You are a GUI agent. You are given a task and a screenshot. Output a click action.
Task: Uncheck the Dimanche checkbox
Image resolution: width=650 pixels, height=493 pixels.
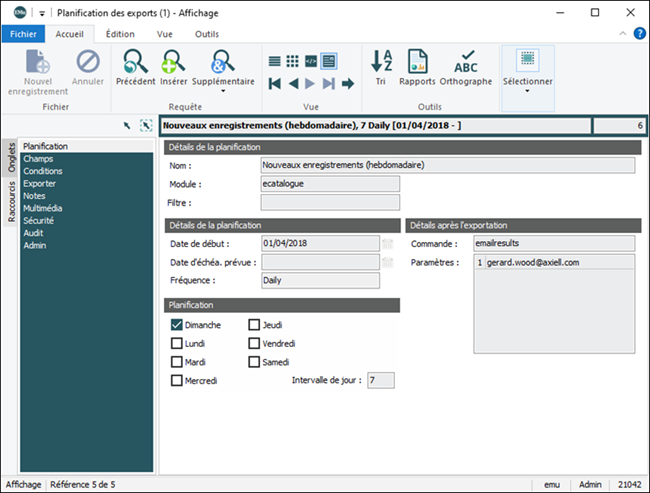[x=177, y=325]
